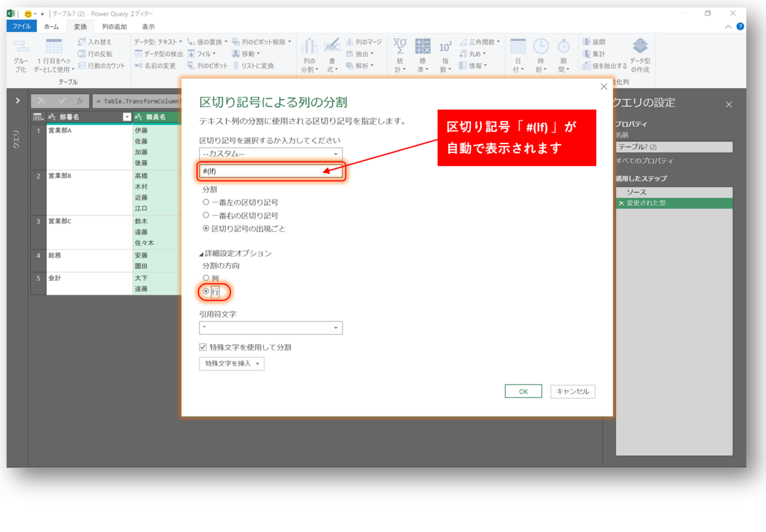Click the formula bar with Table.TransformColumn

pos(137,101)
